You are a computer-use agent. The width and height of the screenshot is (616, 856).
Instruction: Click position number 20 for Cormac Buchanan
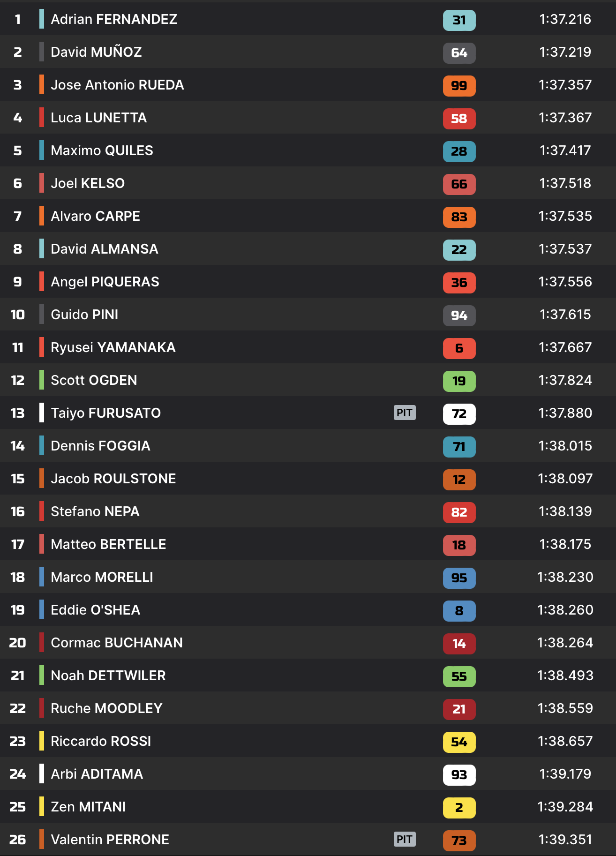pos(17,643)
